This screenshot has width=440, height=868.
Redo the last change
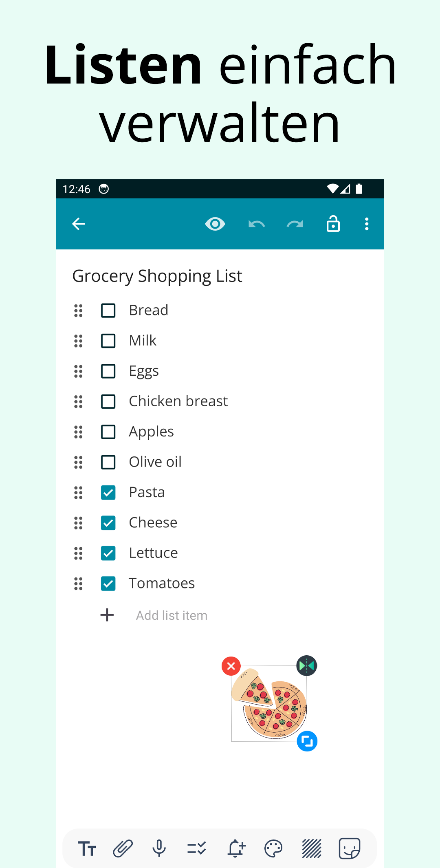click(295, 224)
